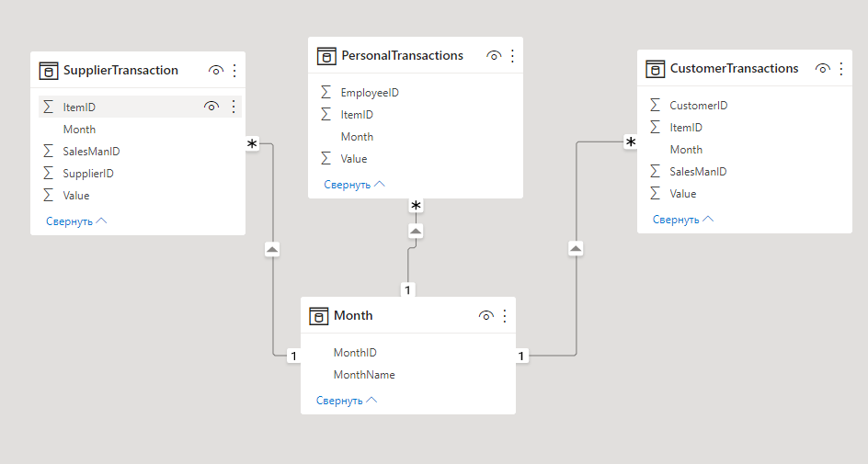The height and width of the screenshot is (464, 868).
Task: Collapse the CustomerTransactions table with Свернуть
Action: coord(683,220)
